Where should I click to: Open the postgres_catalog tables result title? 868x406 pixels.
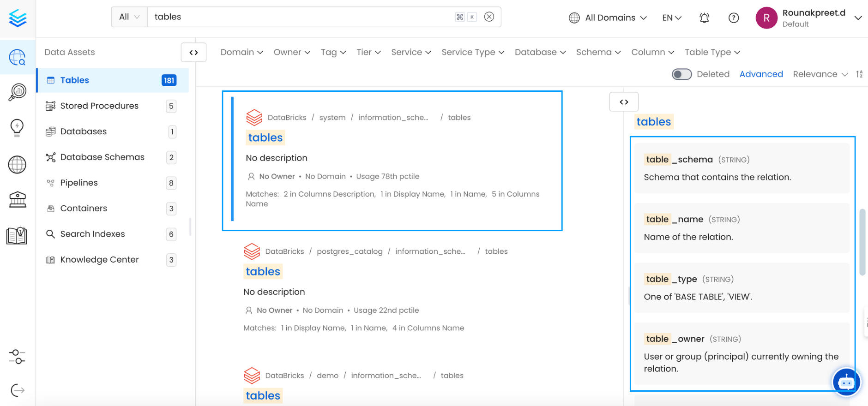(263, 271)
